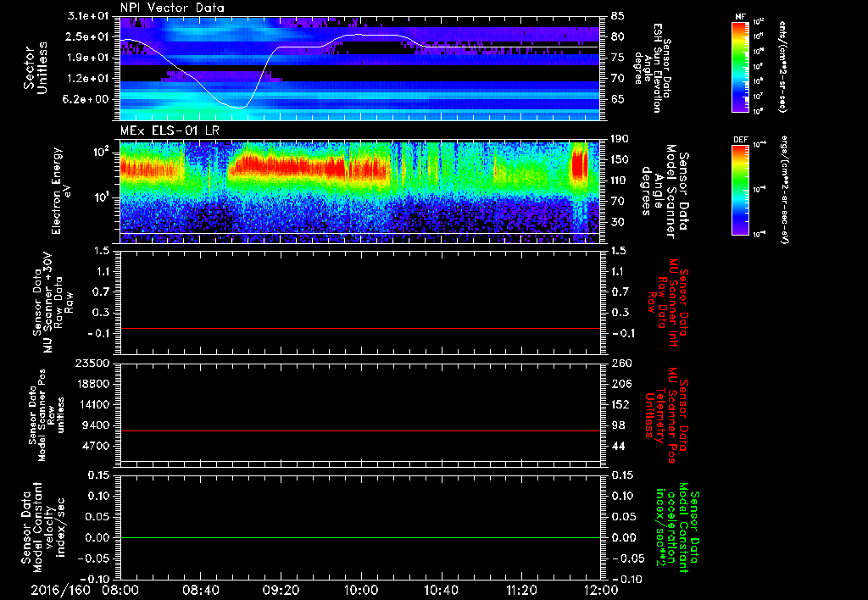Click the 260 telemetry axis tick value
868x600 pixels.
pos(620,363)
